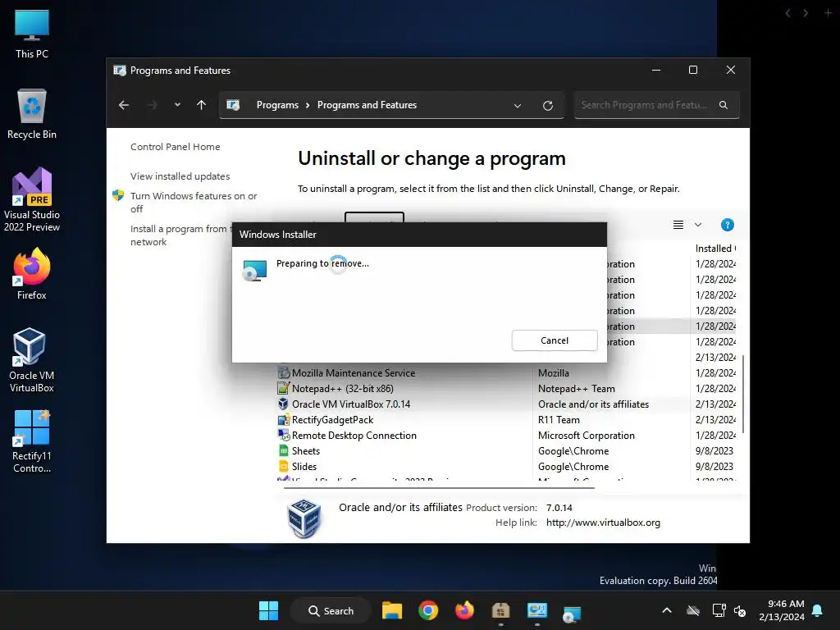Viewport: 840px width, 630px height.
Task: Click the Google\Chrome publisher in Slides row
Action: (573, 466)
